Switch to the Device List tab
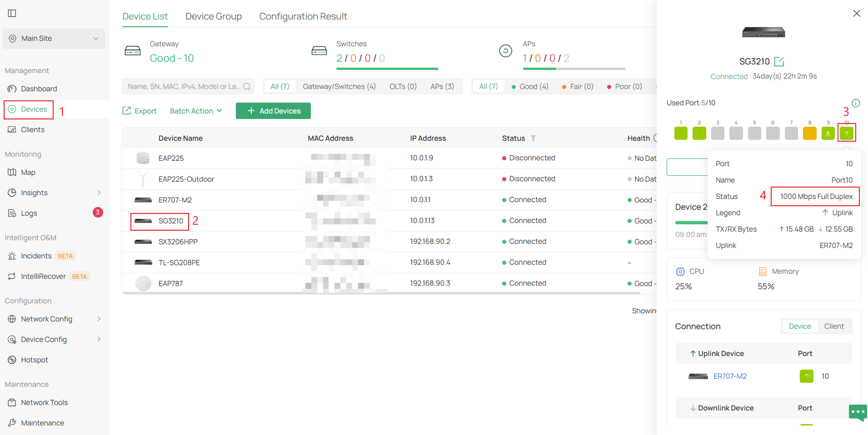Image resolution: width=868 pixels, height=435 pixels. [145, 16]
